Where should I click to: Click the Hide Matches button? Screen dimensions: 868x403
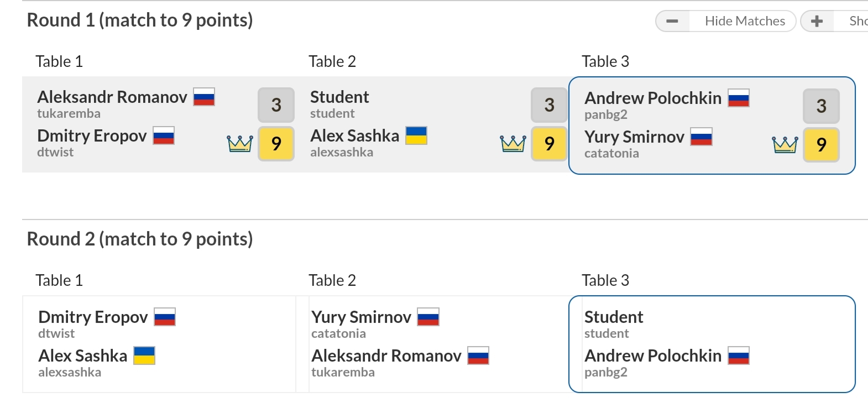coord(744,21)
